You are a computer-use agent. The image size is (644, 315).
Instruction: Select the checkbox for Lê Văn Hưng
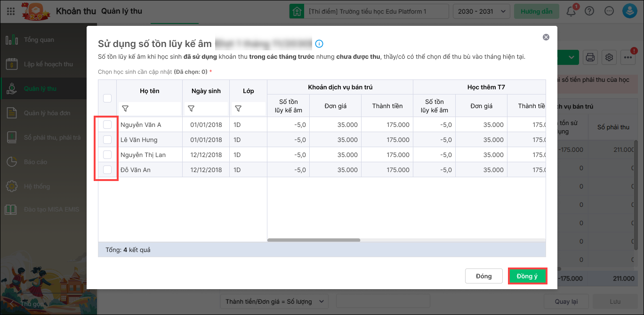point(107,140)
